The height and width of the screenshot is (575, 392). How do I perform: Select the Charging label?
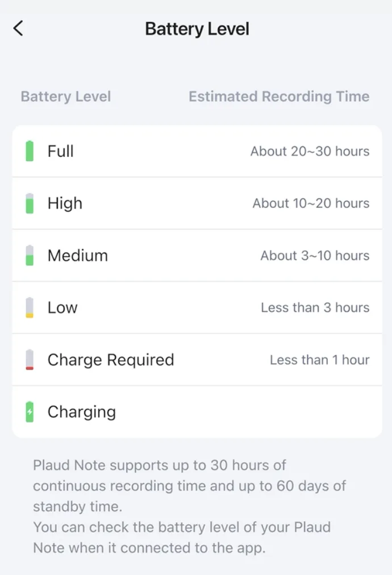(x=82, y=412)
